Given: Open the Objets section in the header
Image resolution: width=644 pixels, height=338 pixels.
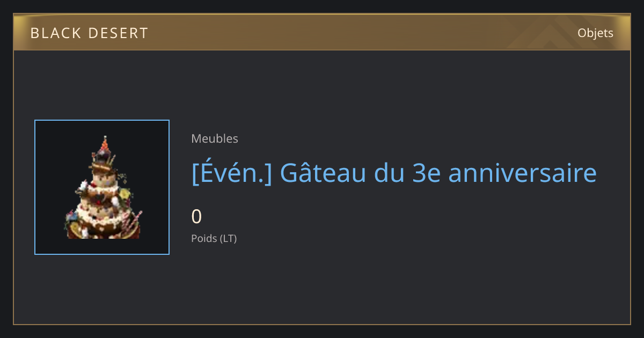Looking at the screenshot, I should point(595,33).
